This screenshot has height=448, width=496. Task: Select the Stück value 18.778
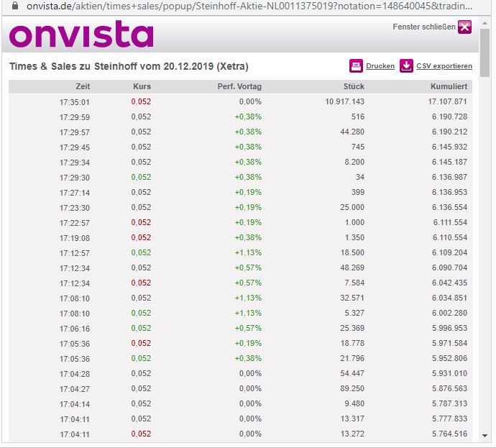tap(352, 343)
